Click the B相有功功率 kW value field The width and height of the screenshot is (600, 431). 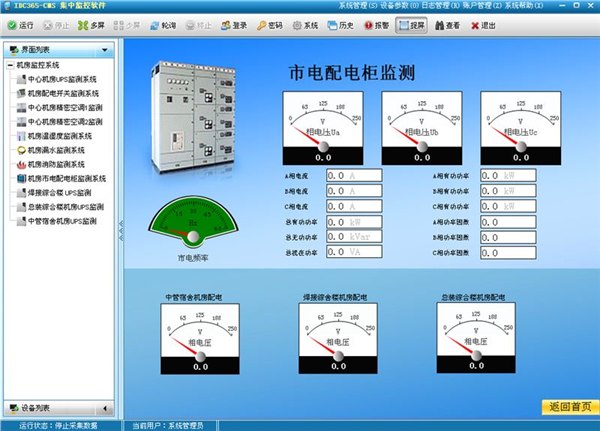point(508,191)
